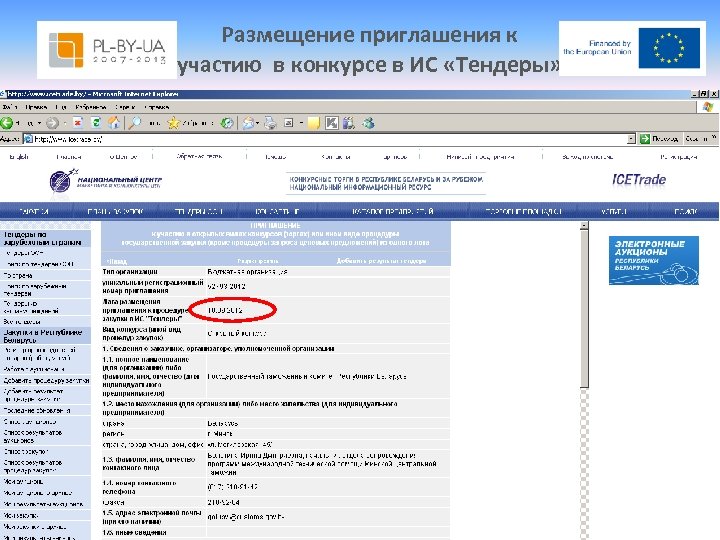Click the page icon beside the address URL

click(28, 139)
